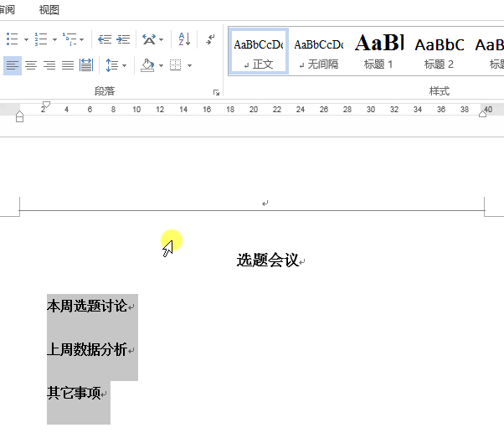Click the numbered list icon
This screenshot has height=438, width=504.
(41, 39)
